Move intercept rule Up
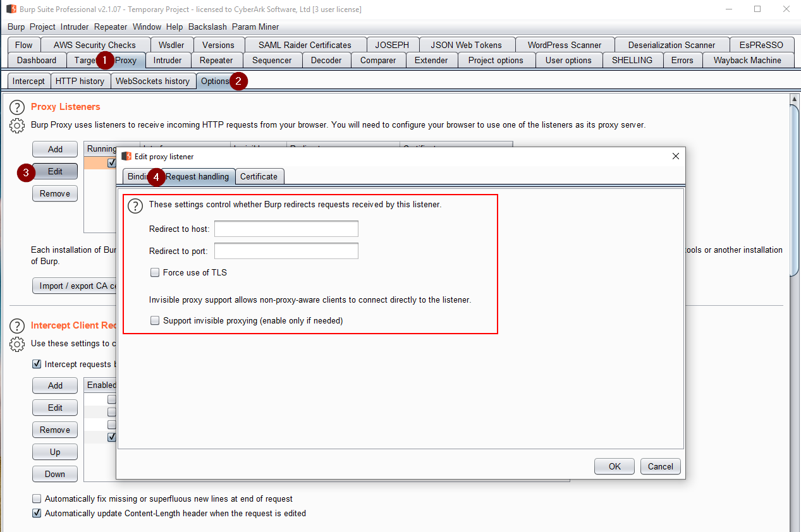801x532 pixels. (55, 452)
